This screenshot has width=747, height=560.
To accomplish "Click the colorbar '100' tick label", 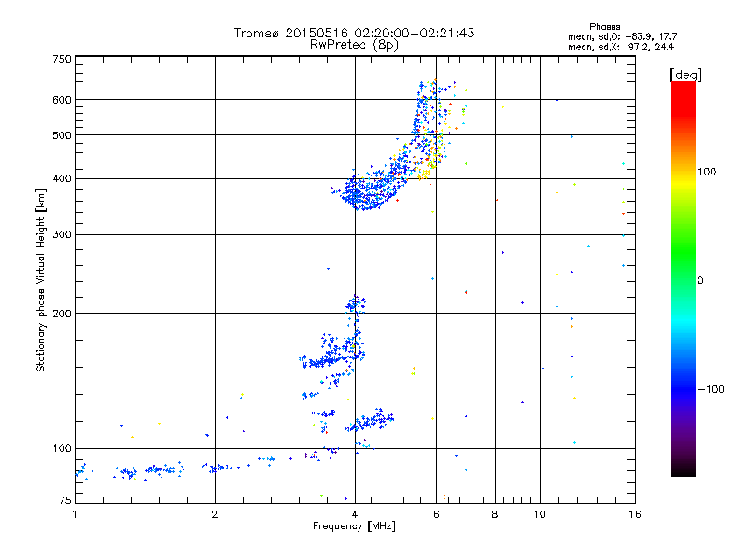I will coord(707,172).
